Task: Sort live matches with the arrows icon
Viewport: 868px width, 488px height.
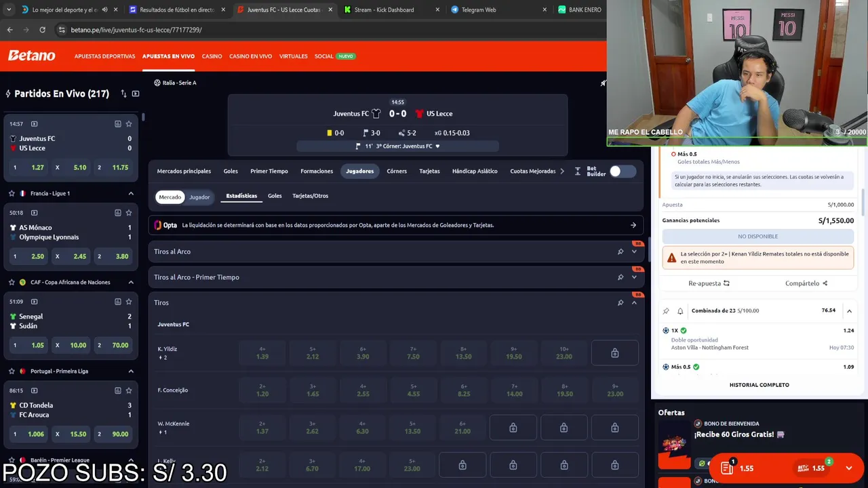Action: tap(123, 94)
